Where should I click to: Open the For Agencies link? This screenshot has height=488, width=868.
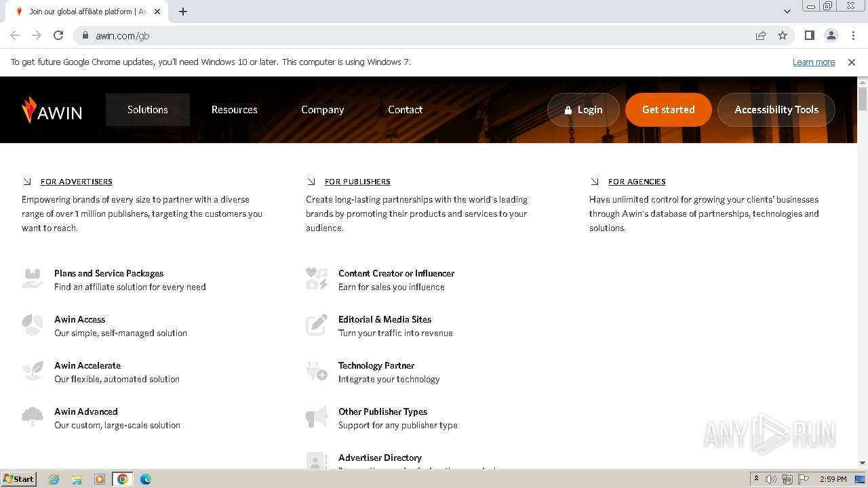point(637,182)
